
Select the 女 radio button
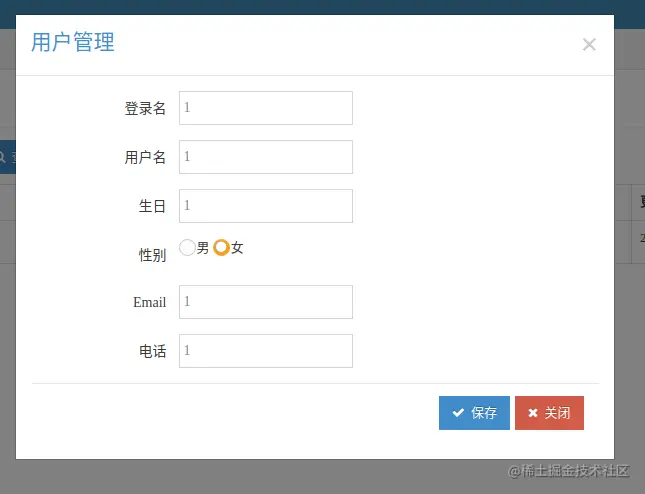[221, 248]
